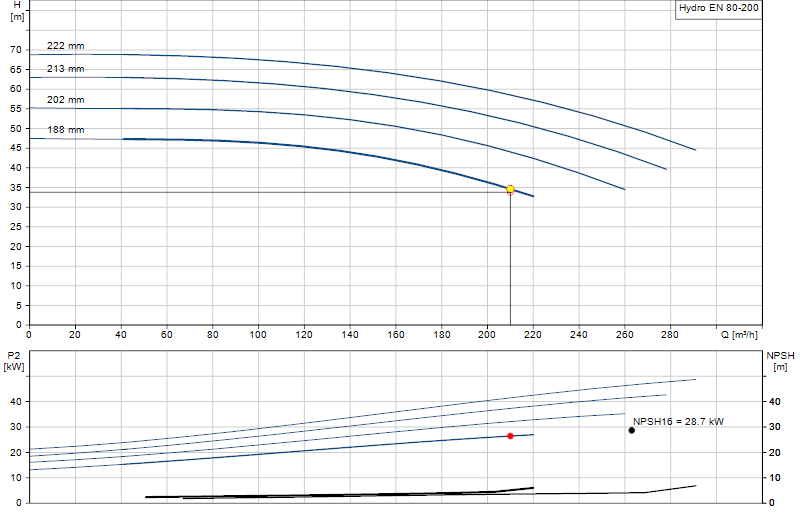This screenshot has height=520, width=800.
Task: Click the 280 value on the Q axis
Action: [x=670, y=335]
